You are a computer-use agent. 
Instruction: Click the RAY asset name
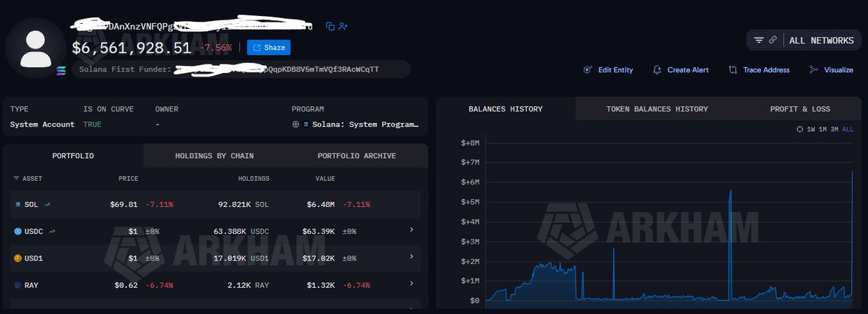(31, 285)
